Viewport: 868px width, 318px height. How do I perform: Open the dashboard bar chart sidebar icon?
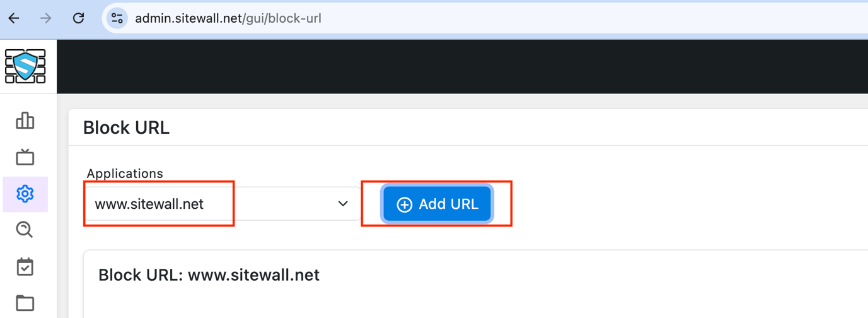(25, 121)
